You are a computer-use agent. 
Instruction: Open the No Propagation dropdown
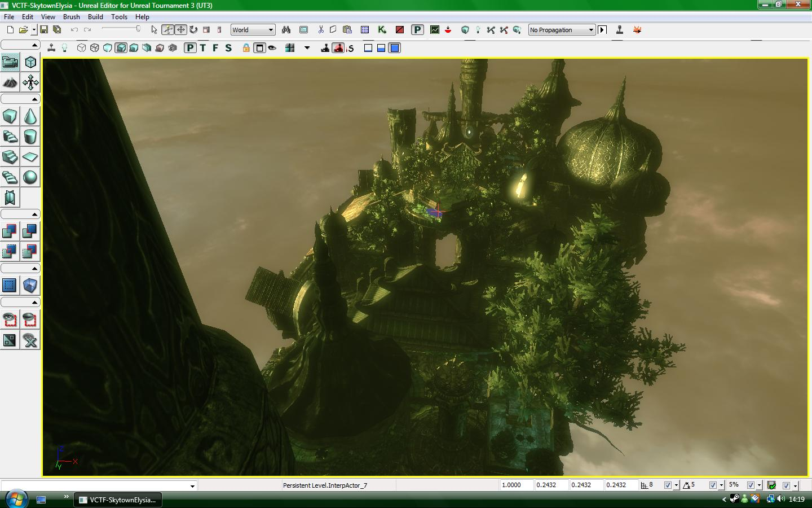click(591, 29)
